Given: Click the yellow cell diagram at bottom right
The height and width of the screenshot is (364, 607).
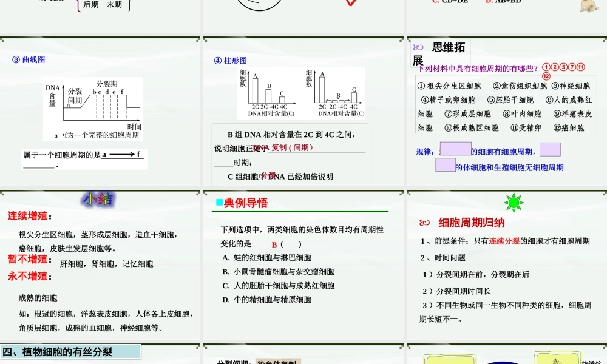Looking at the screenshot, I should coord(558,360).
